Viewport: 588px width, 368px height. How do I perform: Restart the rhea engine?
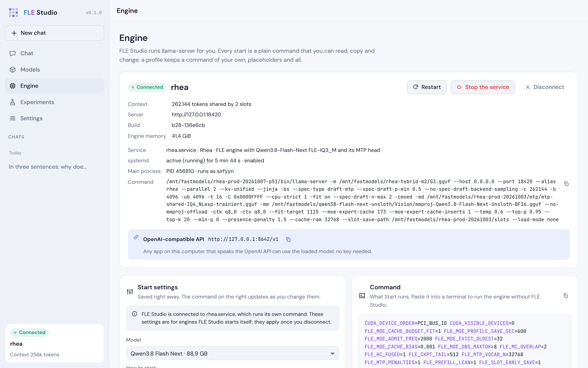tap(427, 87)
